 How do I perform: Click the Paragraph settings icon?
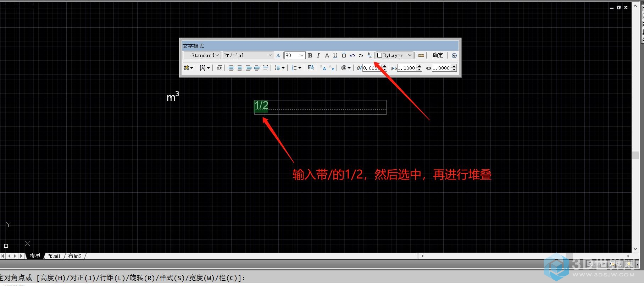(220, 68)
